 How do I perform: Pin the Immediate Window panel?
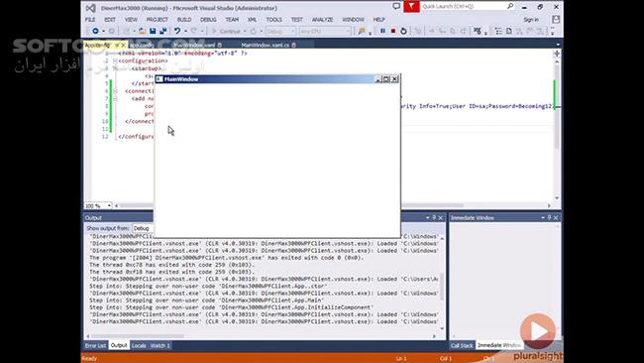[549, 217]
